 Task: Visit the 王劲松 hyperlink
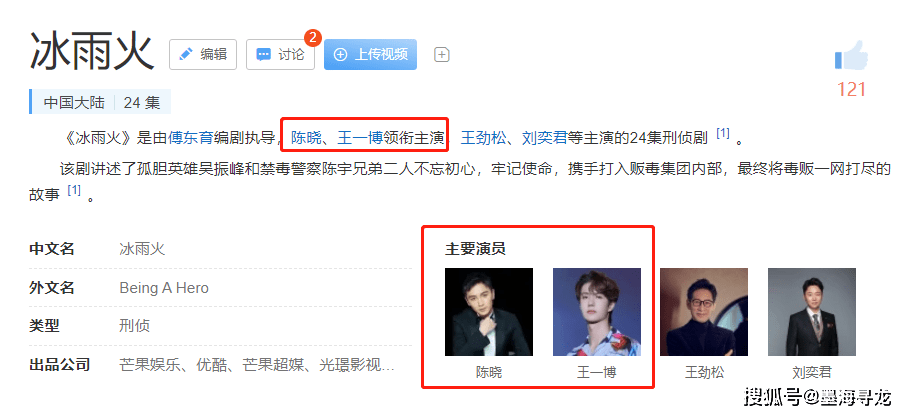click(x=483, y=138)
